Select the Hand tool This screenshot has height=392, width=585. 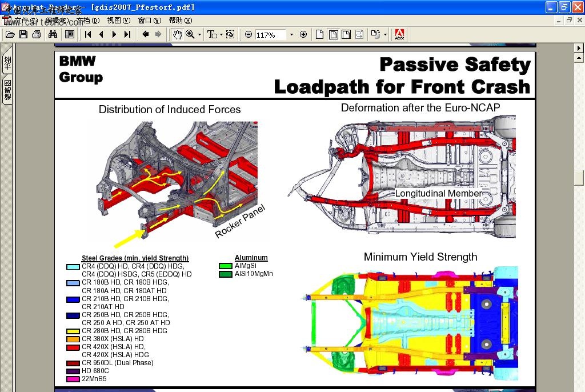177,35
